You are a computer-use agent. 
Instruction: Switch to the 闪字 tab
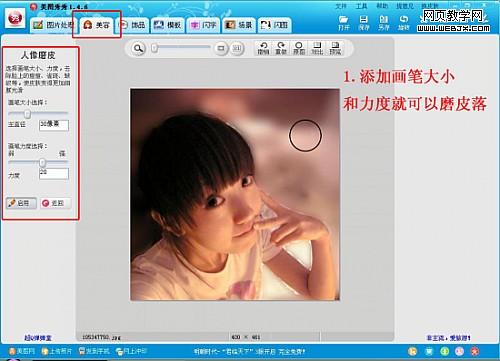[x=203, y=25]
